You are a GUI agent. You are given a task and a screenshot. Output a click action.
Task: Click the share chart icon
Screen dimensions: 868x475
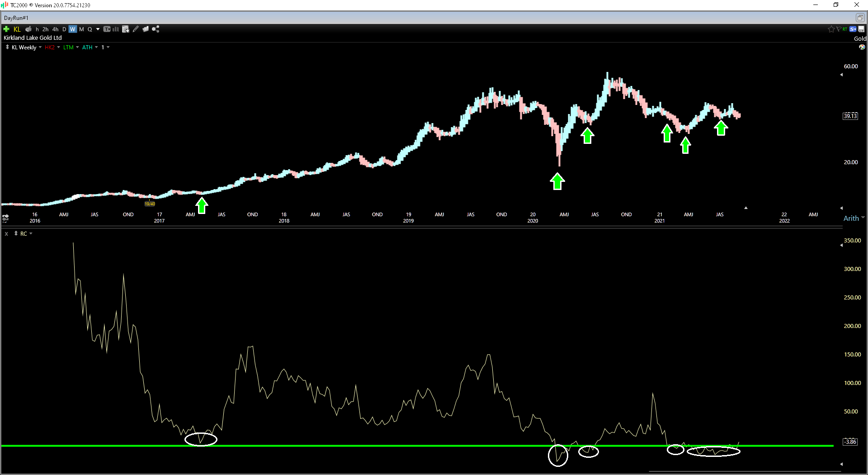pos(156,29)
